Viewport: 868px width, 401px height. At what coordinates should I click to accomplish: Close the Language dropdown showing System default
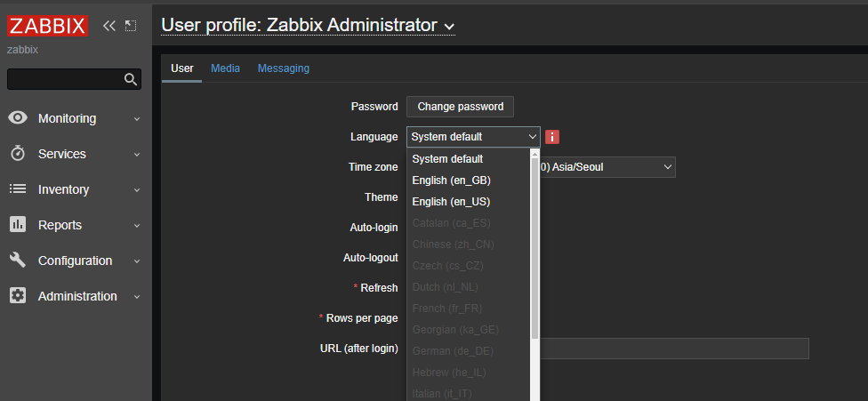point(473,137)
